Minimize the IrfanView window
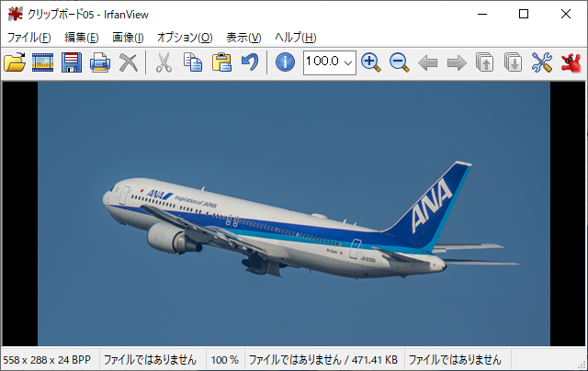Viewport: 588px width, 371px height. tap(482, 15)
